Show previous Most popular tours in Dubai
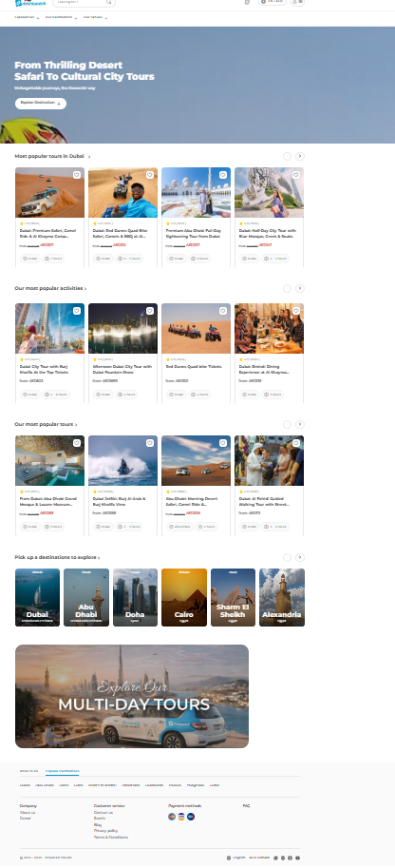The image size is (395, 868). 287,157
